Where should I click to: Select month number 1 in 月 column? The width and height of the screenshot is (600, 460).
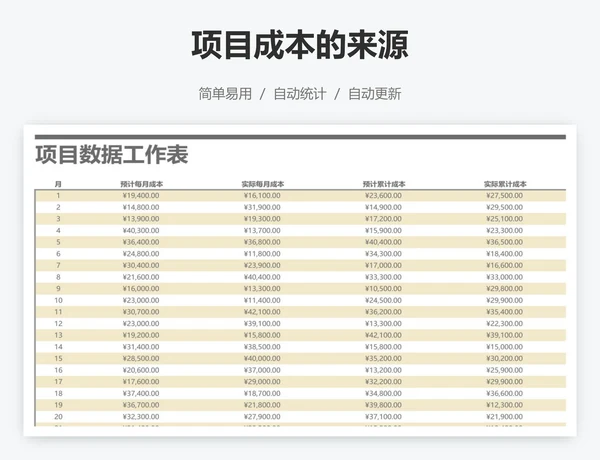tap(58, 196)
